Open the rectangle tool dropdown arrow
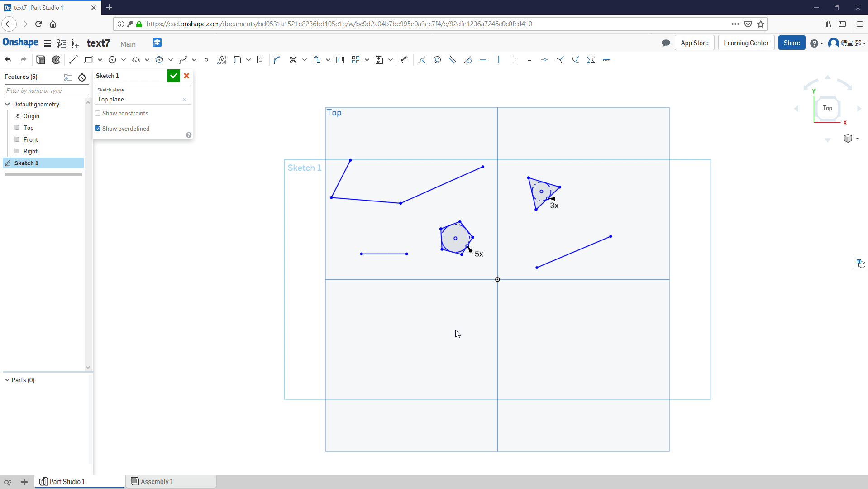The height and width of the screenshot is (489, 868). click(100, 60)
